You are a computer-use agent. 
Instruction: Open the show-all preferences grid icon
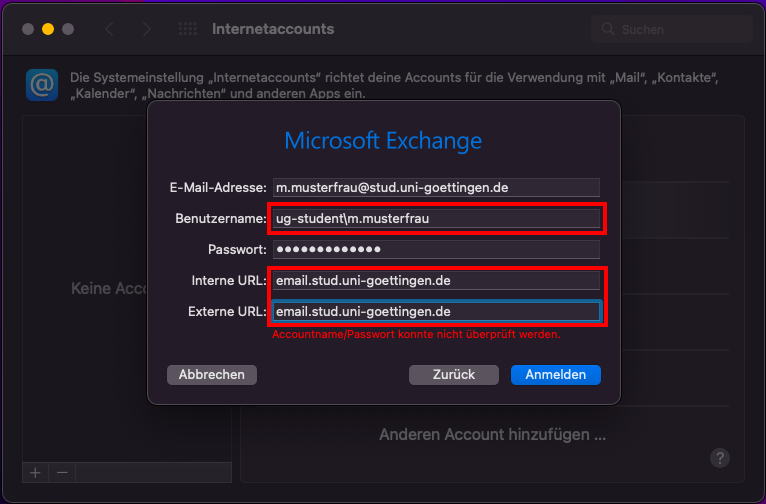point(188,29)
